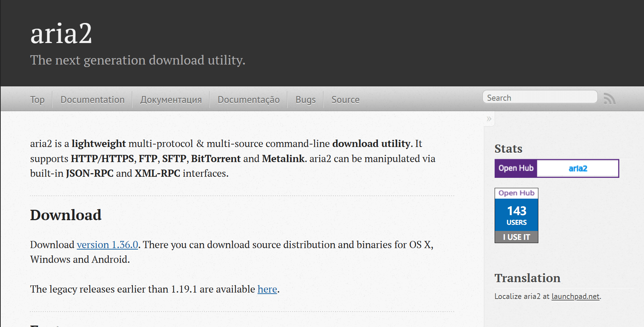This screenshot has width=644, height=327.
Task: Visit the launchpad.net translation link
Action: pyautogui.click(x=575, y=297)
